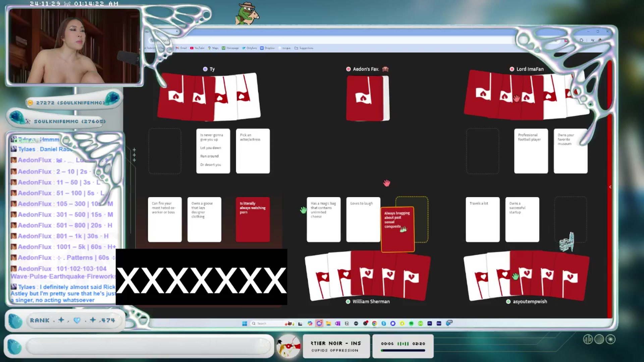Click the album art in music widget
The image size is (644, 362).
pyautogui.click(x=288, y=346)
